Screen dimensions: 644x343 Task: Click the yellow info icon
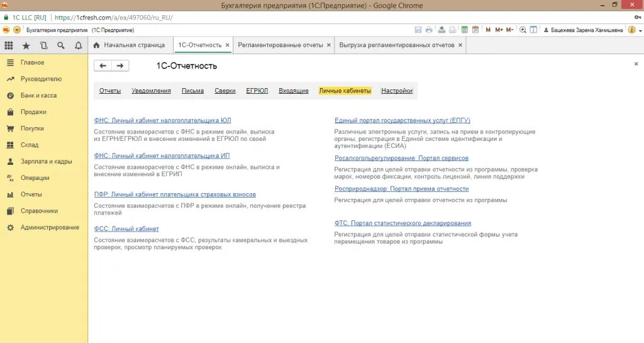pos(631,30)
